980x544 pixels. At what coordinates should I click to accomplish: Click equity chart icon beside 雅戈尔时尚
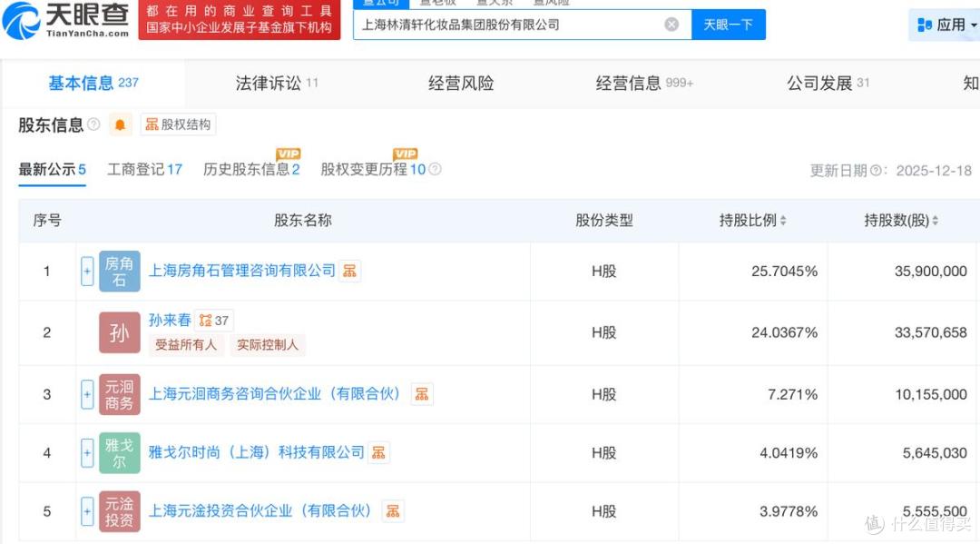tap(378, 452)
